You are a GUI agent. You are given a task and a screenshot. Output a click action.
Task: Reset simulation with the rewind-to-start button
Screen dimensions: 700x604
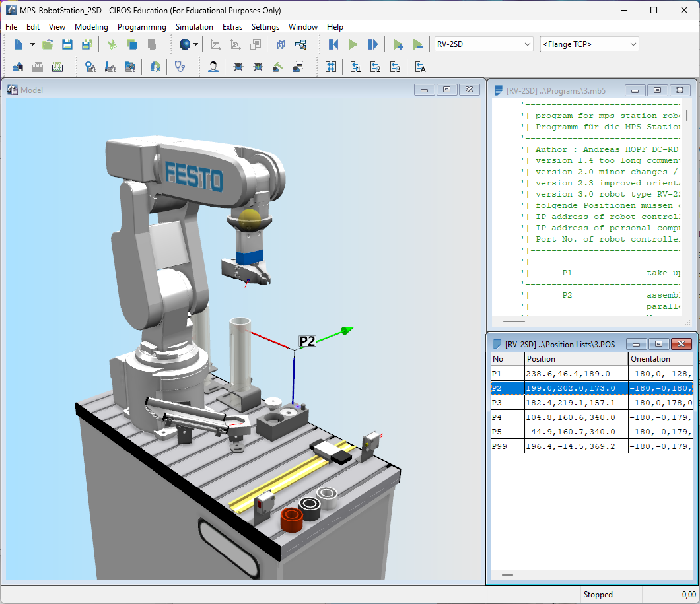[x=333, y=44]
